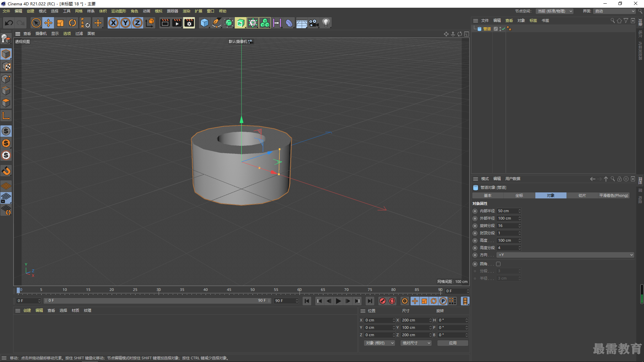Viewport: 644px width, 362px height.
Task: Click Render View clapperboard icon
Action: [165, 23]
